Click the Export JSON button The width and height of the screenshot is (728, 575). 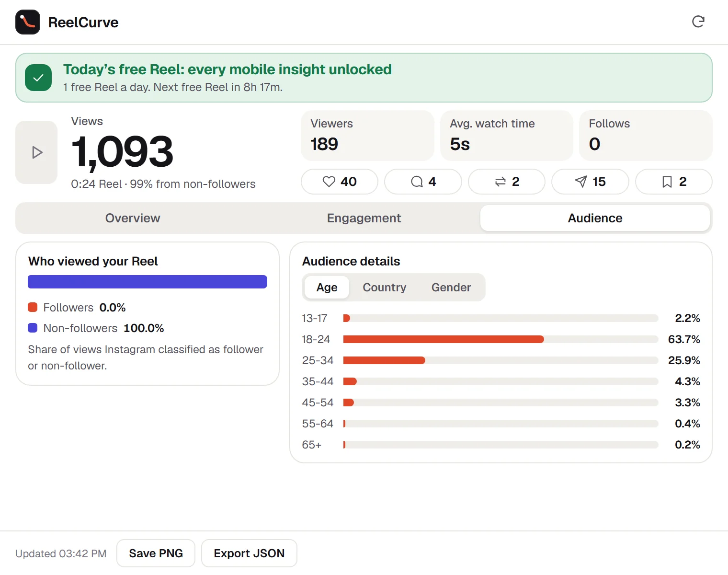(x=249, y=553)
